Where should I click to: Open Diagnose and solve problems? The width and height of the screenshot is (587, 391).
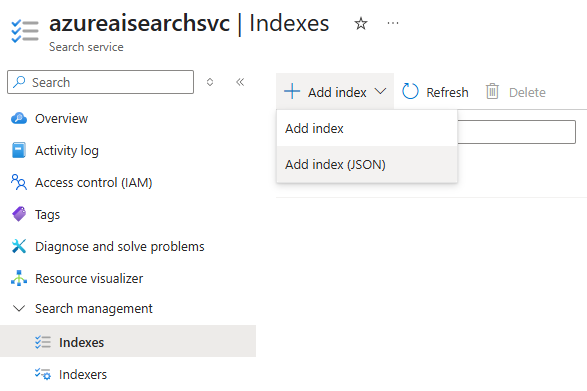click(120, 247)
